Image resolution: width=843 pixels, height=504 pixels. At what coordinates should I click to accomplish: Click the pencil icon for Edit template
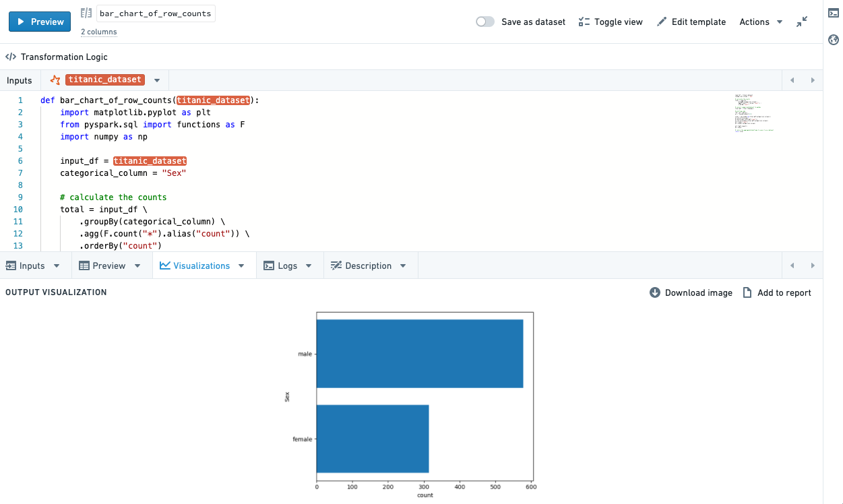pos(662,22)
